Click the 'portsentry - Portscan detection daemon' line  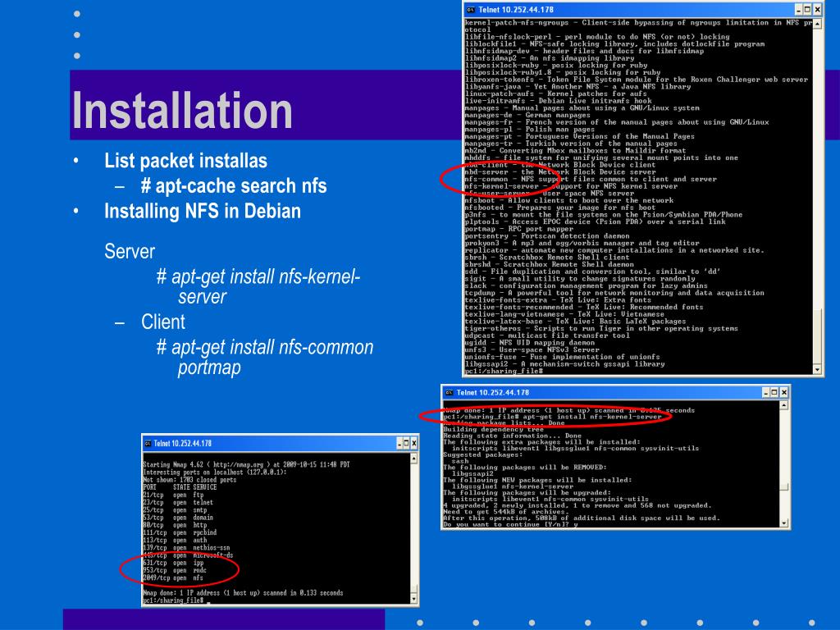(547, 235)
